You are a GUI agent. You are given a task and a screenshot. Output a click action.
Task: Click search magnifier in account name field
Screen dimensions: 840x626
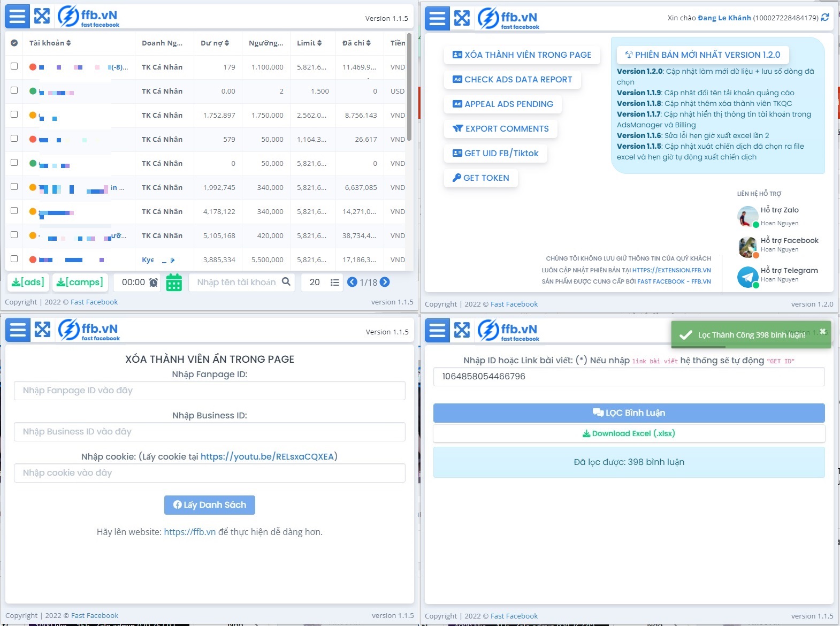286,281
